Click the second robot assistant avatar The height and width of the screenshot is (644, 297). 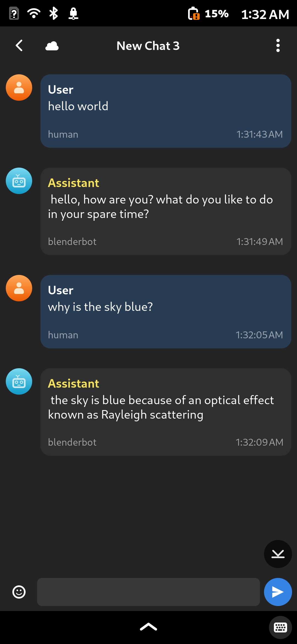pyautogui.click(x=19, y=381)
